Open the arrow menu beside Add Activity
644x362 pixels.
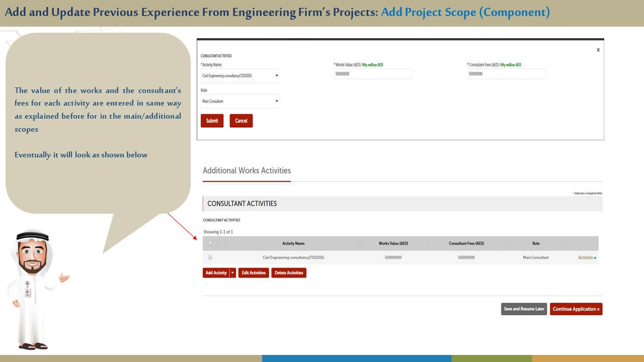pos(232,273)
